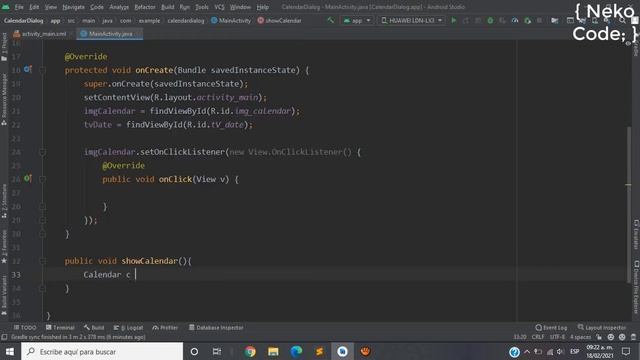The image size is (640, 360).
Task: Open the UTF-8 encoding selector
Action: point(557,337)
